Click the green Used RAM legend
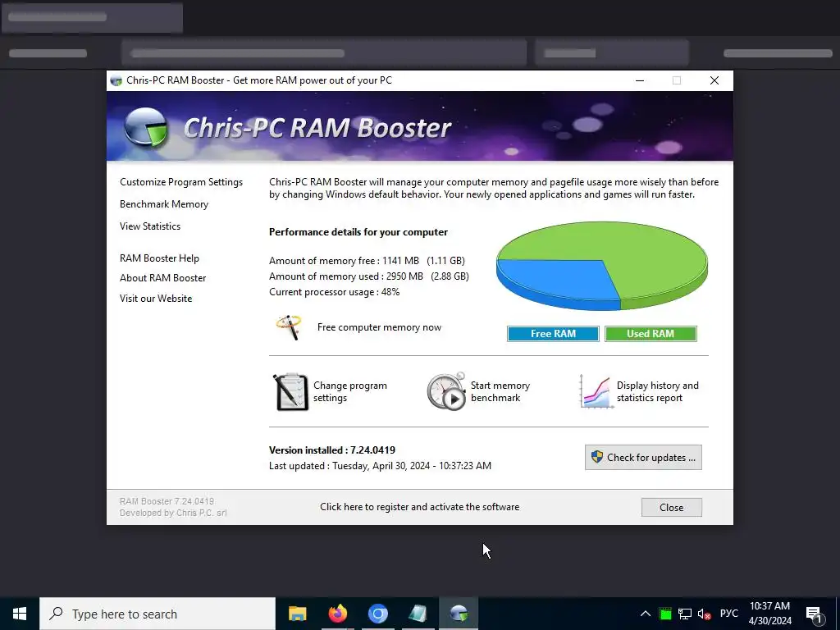This screenshot has width=840, height=630. pos(651,334)
